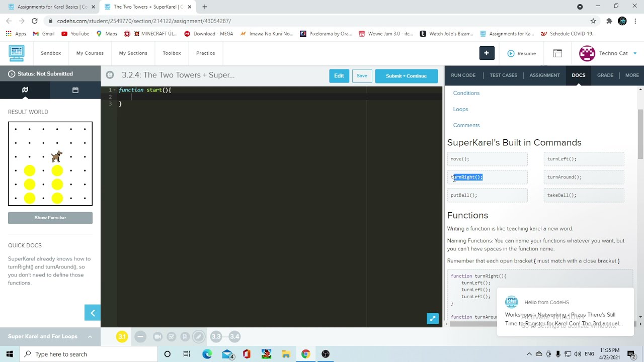This screenshot has height=362, width=644.
Task: Collapse left sidebar with blue arrow
Action: point(93,313)
